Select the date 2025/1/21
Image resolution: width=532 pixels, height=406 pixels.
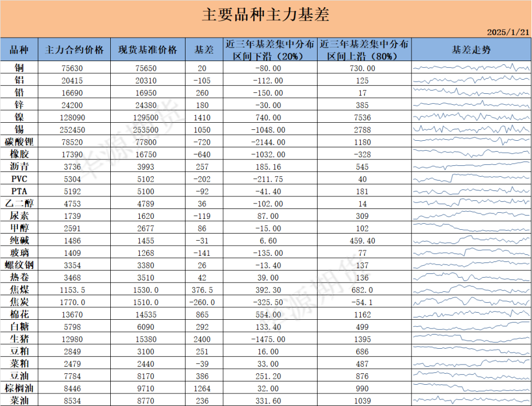pyautogui.click(x=507, y=32)
